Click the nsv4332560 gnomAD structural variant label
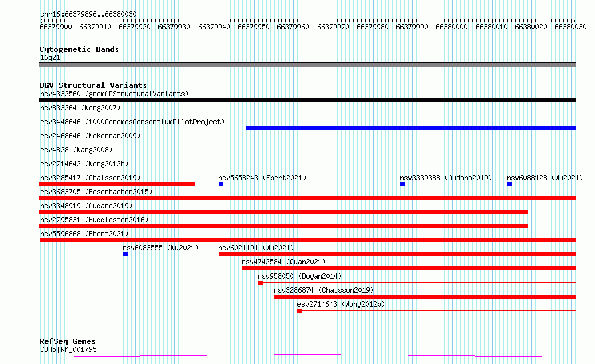The image size is (595, 364). (x=114, y=94)
